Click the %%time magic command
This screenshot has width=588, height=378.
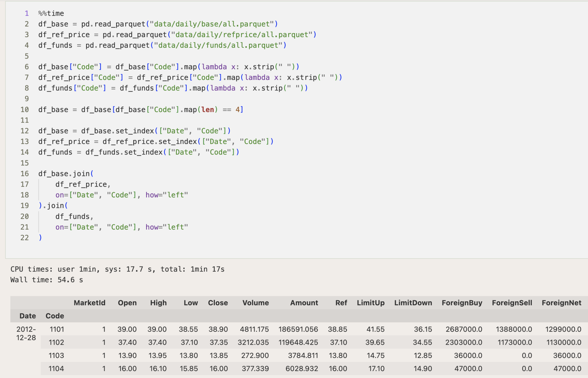[51, 13]
